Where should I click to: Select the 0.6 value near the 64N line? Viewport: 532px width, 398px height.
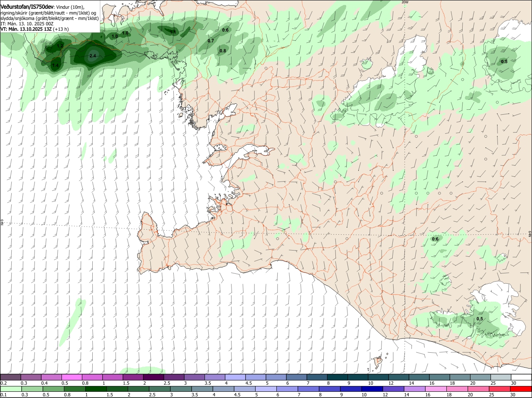tap(435, 239)
